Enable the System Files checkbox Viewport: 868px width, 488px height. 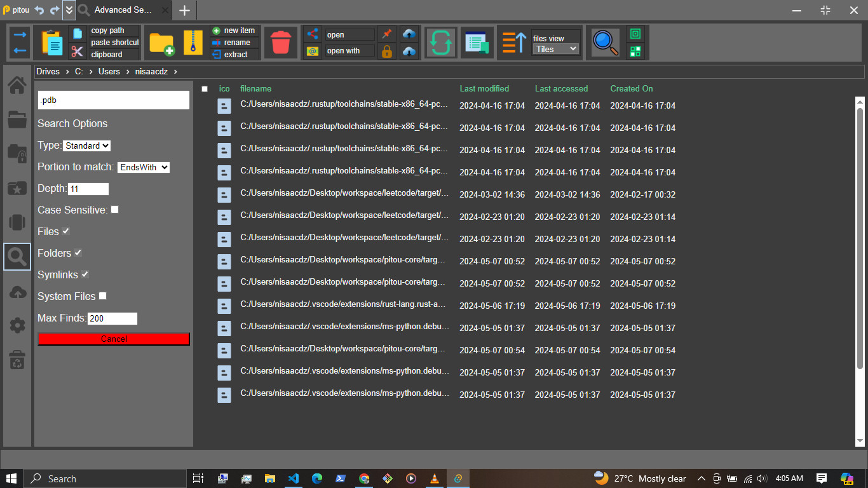[102, 295]
